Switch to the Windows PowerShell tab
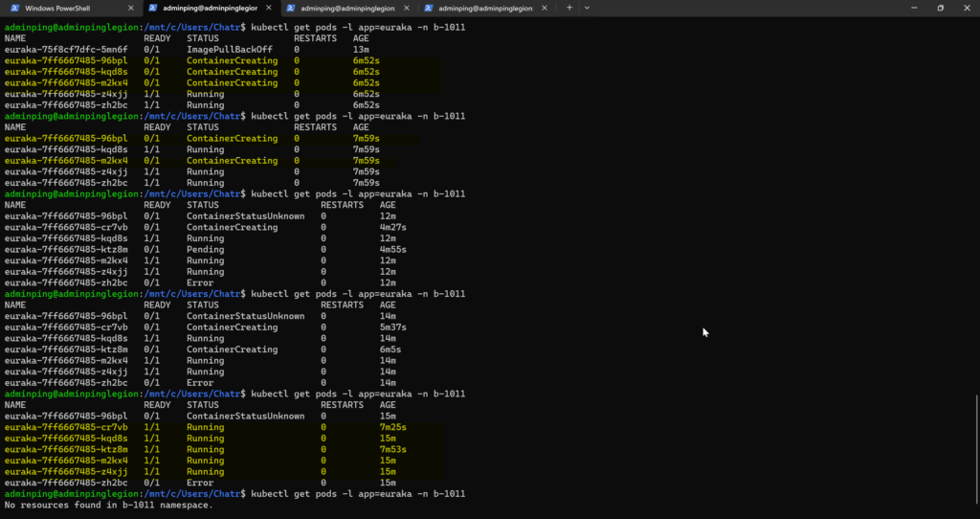Image resolution: width=980 pixels, height=519 pixels. [73, 8]
